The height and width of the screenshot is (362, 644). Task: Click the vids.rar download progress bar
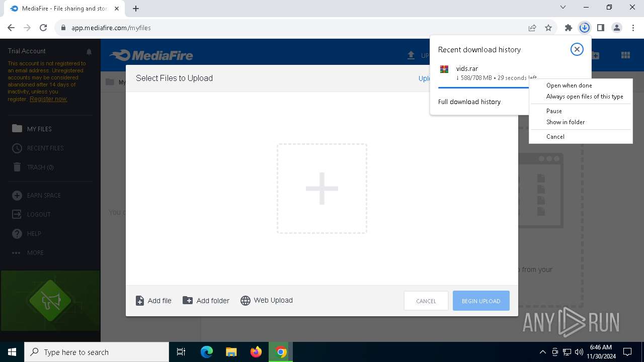coord(484,87)
